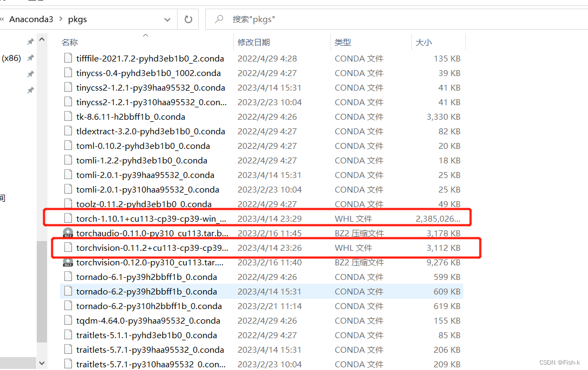Click the BZ2 archive icon beside torchaudio-0.11.0
The height and width of the screenshot is (370, 588).
click(68, 233)
